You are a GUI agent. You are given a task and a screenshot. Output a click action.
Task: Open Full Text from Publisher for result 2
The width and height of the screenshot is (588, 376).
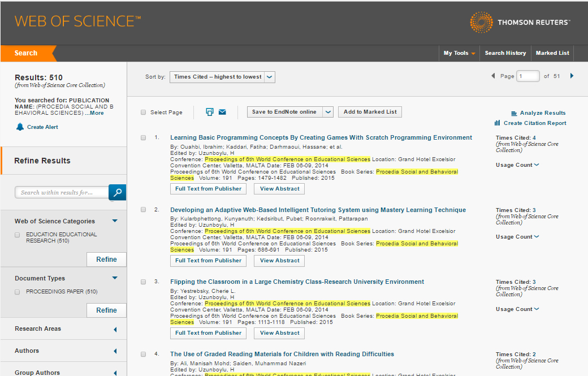208,261
